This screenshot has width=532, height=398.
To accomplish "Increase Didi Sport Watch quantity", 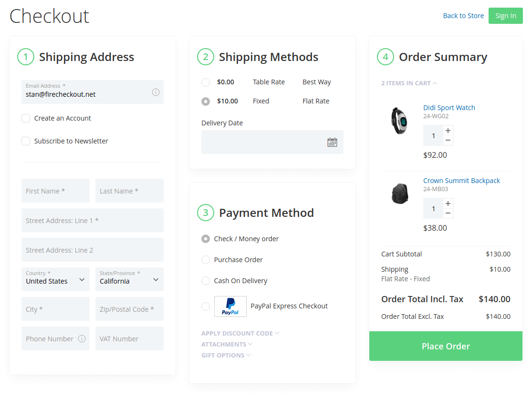I will coord(448,131).
